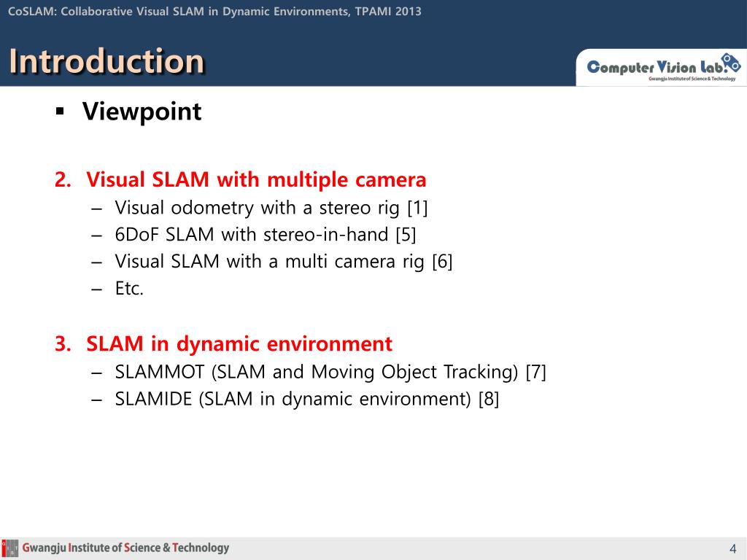
Task: Click the slide page number 4
Action: [x=732, y=548]
